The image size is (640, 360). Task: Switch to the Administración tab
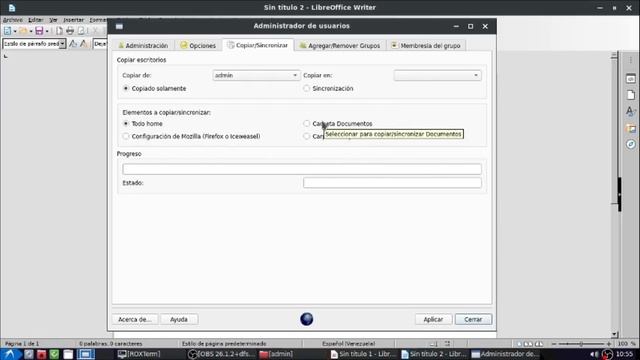[143, 45]
